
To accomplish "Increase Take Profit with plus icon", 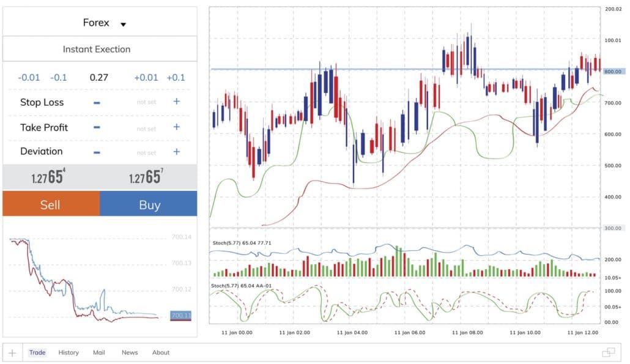I will pos(176,127).
